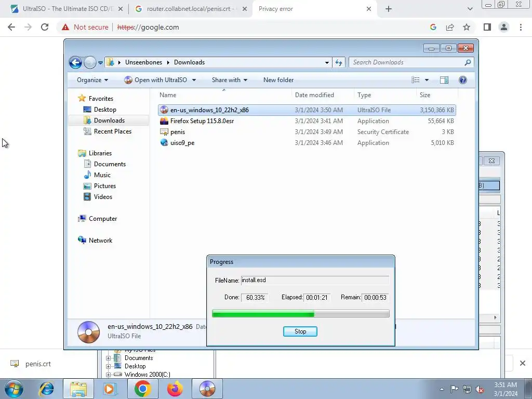Select the en-us_windows_10_22h2_x86 file
Image resolution: width=532 pixels, height=399 pixels.
click(307, 110)
